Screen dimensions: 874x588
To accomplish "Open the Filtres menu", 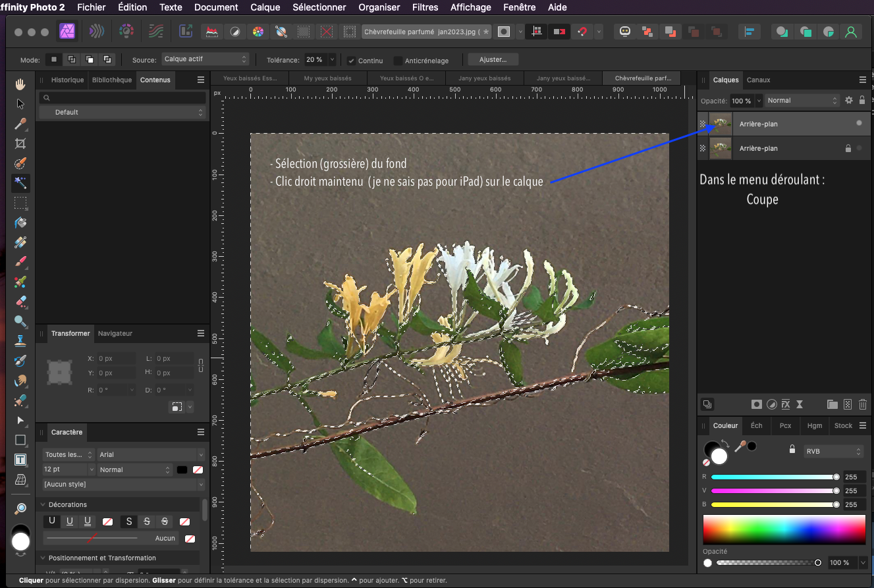I will click(x=425, y=7).
